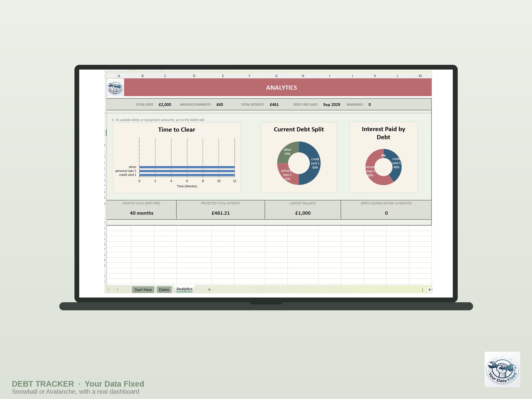The image size is (532, 399).
Task: Select column K header
Action: [x=375, y=76]
